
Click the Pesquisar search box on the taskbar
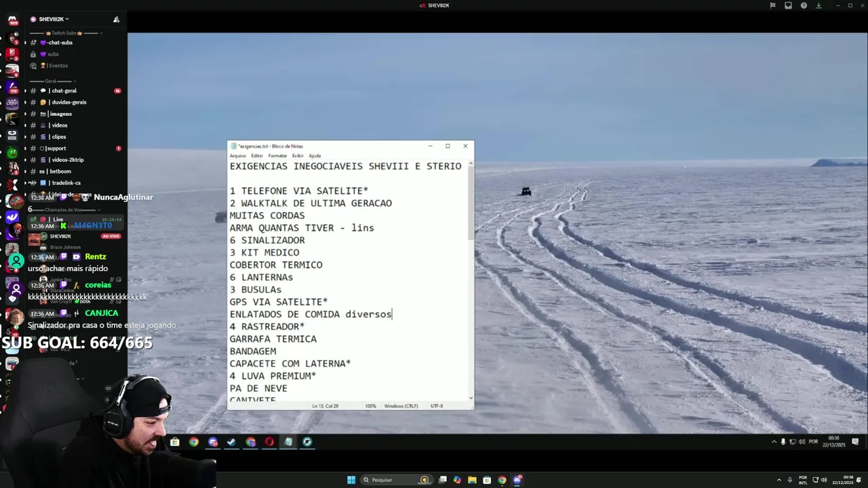[396, 480]
